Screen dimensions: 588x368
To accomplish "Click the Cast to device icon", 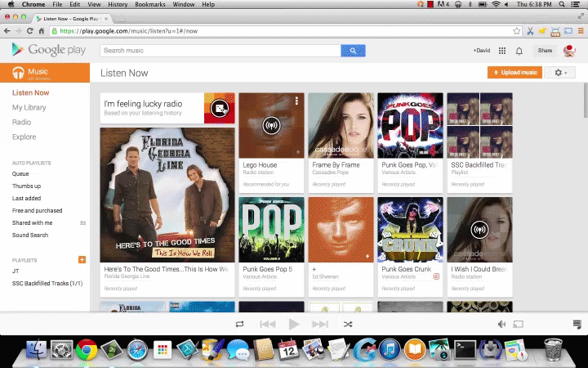I will pyautogui.click(x=519, y=324).
